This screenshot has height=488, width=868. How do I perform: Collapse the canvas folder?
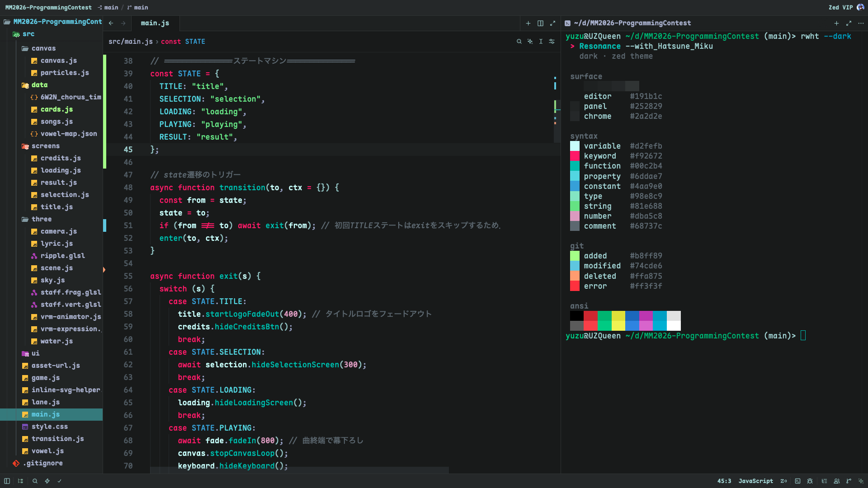coord(51,48)
